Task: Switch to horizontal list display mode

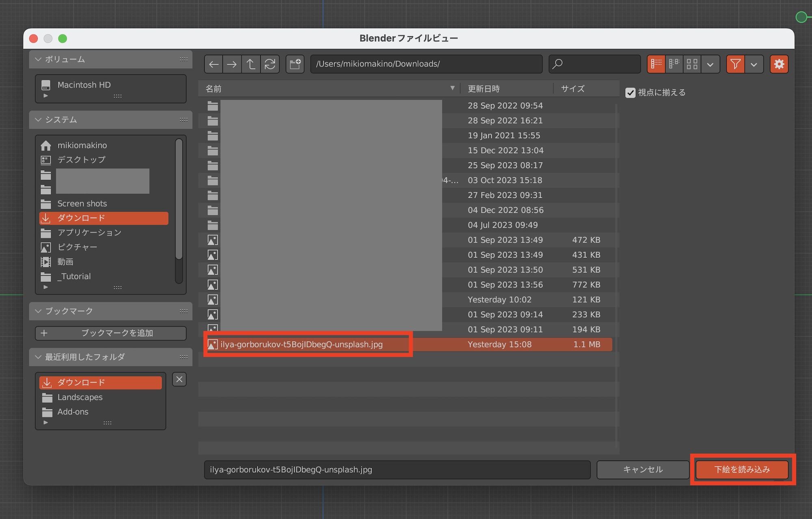Action: pyautogui.click(x=674, y=64)
